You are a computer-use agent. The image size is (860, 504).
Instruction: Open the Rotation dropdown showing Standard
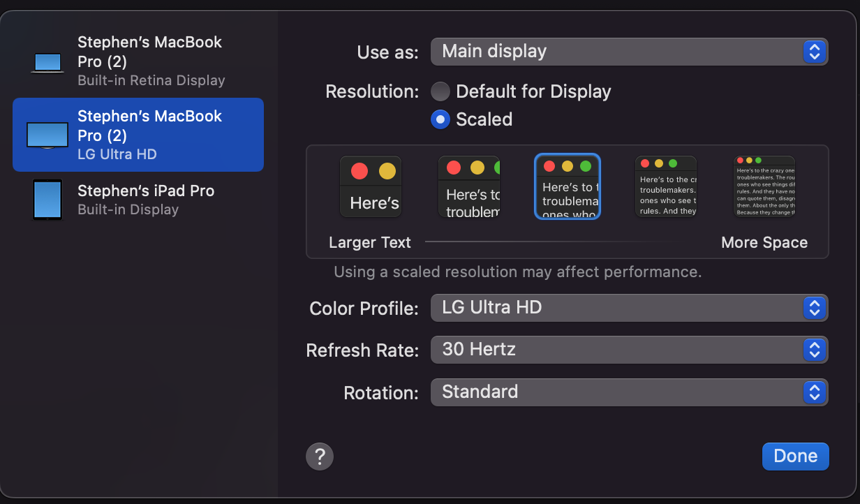628,392
